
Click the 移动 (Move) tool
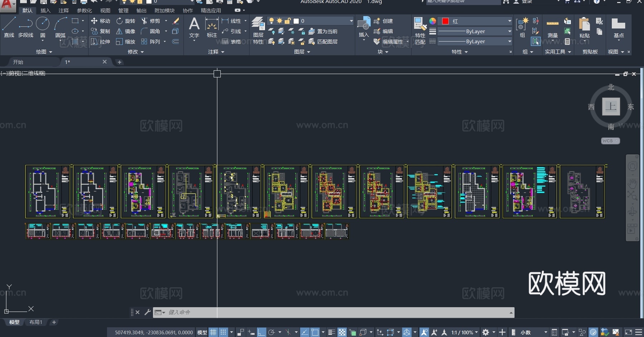101,21
